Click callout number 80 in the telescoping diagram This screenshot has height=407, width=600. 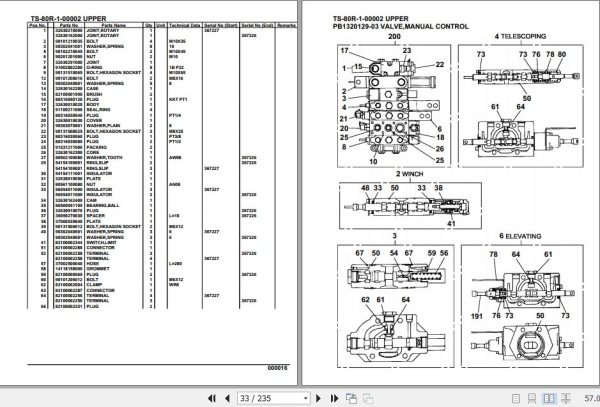[562, 54]
